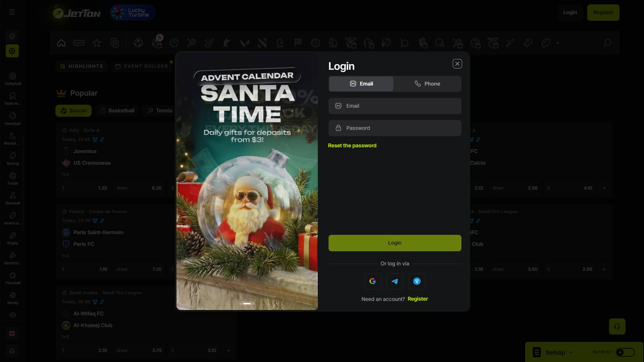Click the Password input field
644x362 pixels.
[x=395, y=128]
